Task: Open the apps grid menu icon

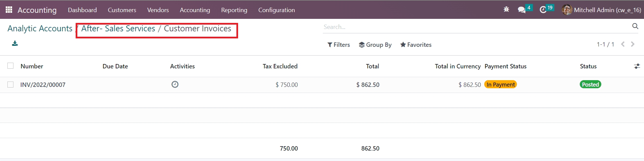Action: (9, 10)
